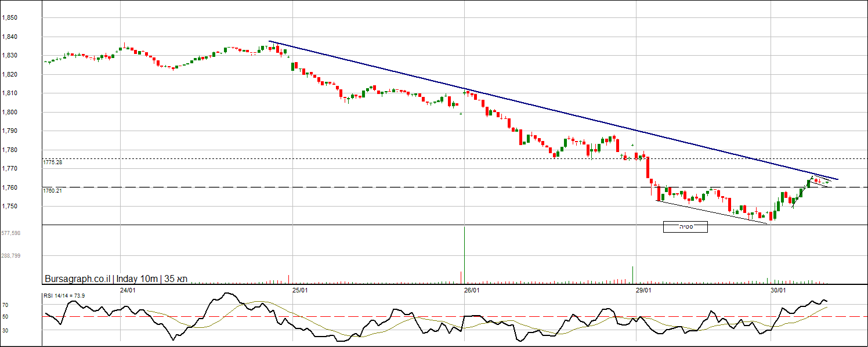The image size is (868, 347).
Task: Click the RSI 14/14 = 73.9 label
Action: click(64, 296)
